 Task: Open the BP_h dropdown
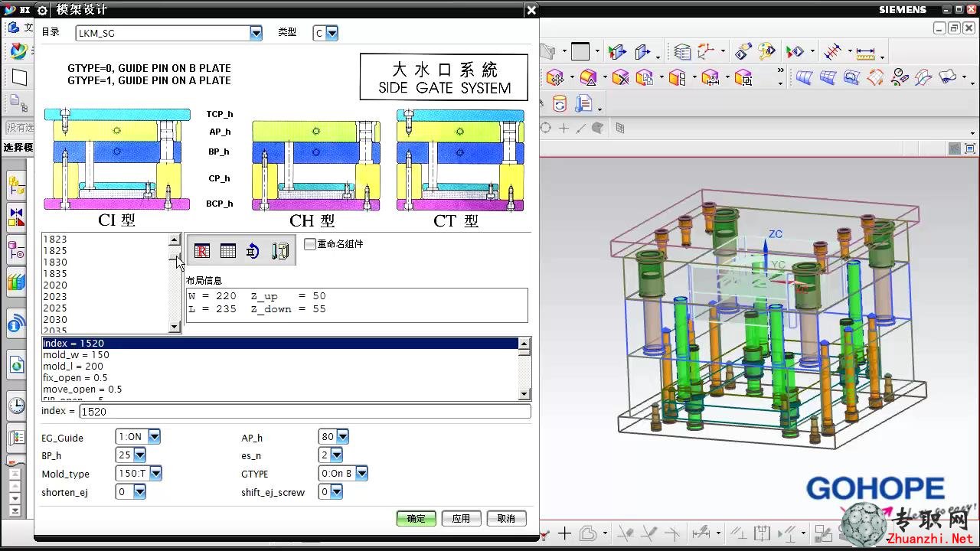coord(139,455)
